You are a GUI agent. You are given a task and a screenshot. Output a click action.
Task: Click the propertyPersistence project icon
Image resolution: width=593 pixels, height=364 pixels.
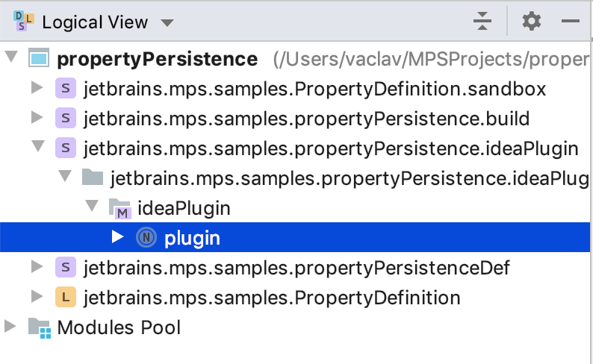pos(39,59)
